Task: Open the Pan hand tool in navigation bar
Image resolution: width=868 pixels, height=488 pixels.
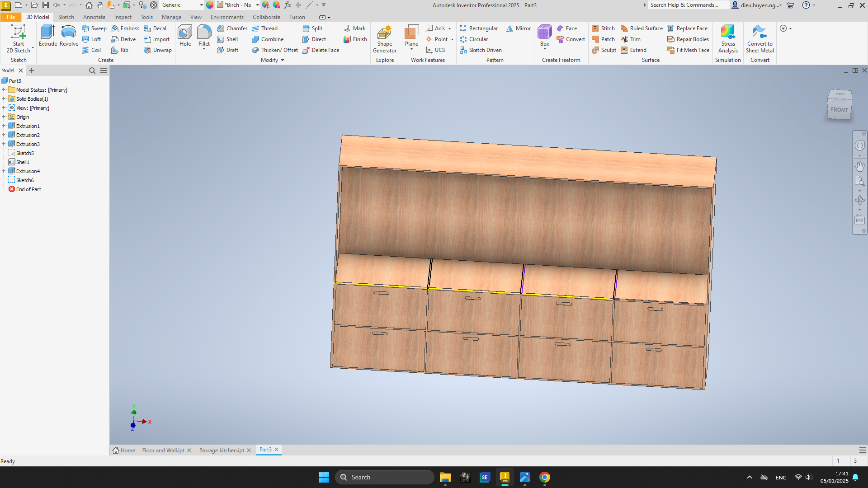Action: tap(859, 166)
